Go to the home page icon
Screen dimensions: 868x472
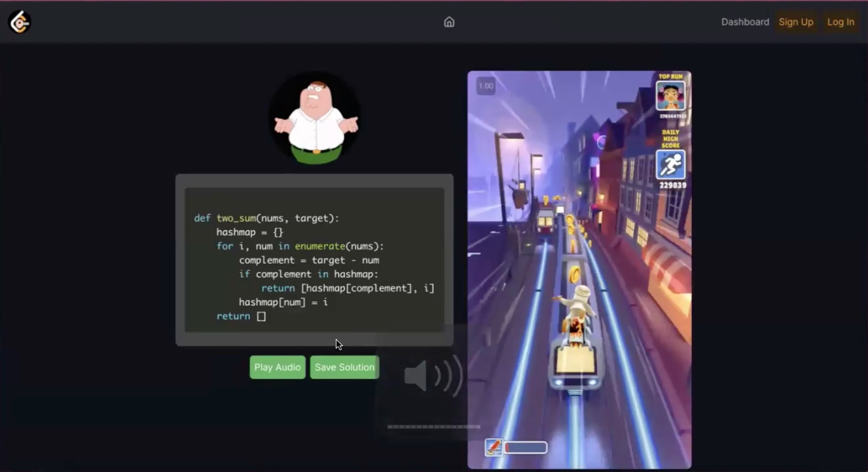(x=449, y=22)
